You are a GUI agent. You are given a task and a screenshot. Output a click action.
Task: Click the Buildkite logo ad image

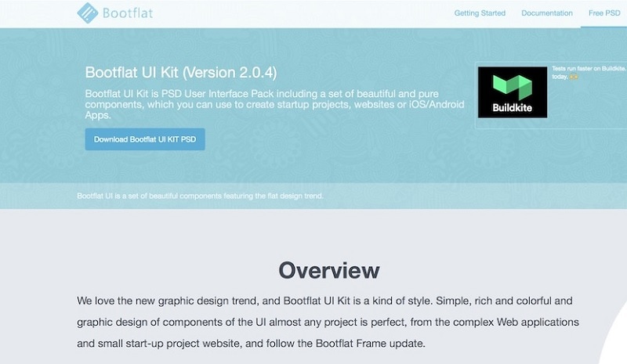pyautogui.click(x=512, y=92)
